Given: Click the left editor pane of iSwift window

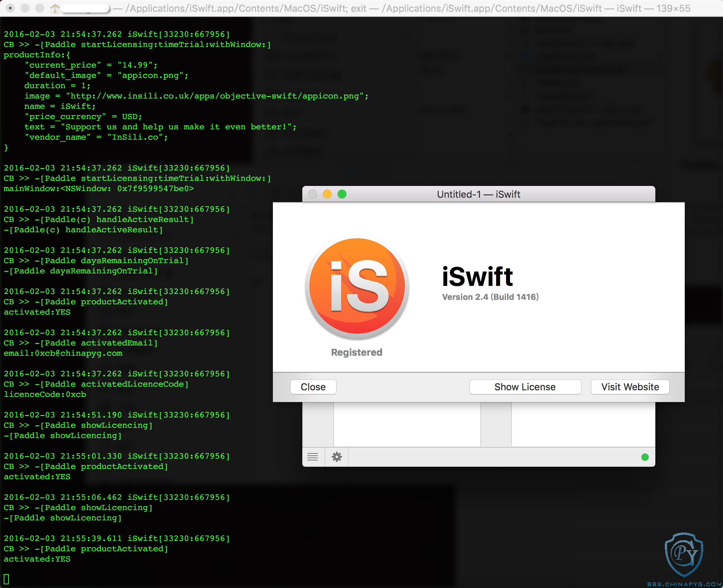Looking at the screenshot, I should pos(407,424).
